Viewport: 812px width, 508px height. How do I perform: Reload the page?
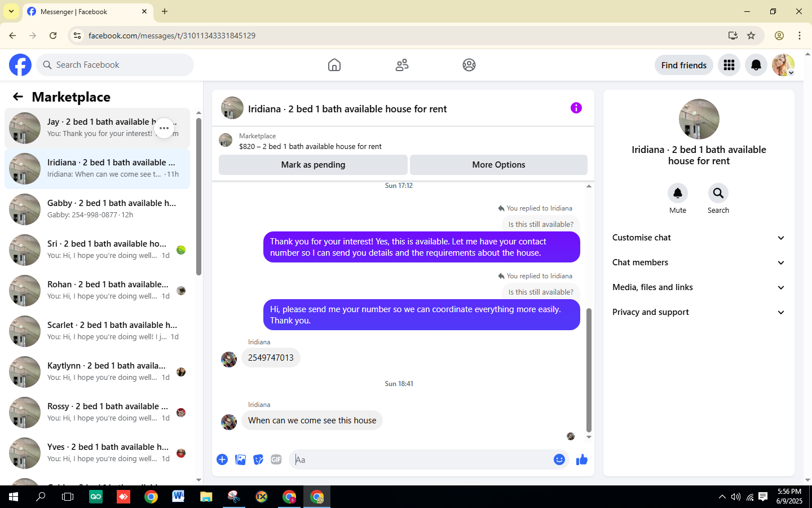point(53,36)
